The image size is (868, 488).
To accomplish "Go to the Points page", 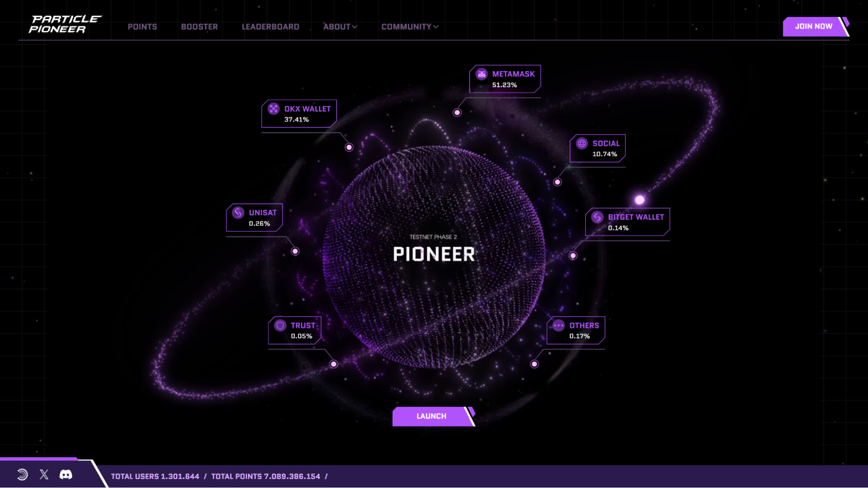I will [142, 27].
